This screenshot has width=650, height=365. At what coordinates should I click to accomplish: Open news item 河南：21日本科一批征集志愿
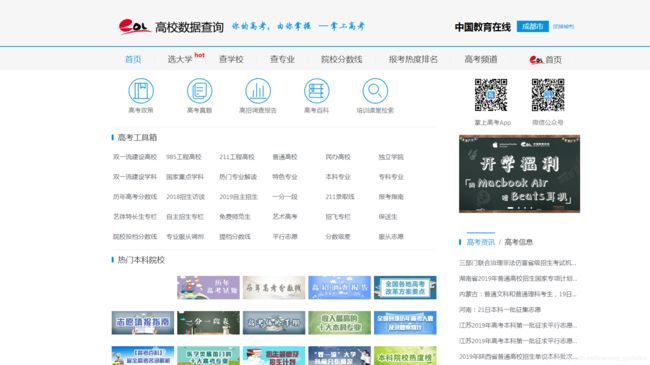coord(500,309)
